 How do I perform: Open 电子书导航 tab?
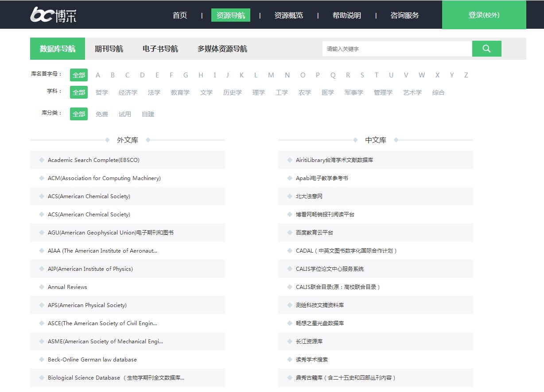tap(160, 49)
